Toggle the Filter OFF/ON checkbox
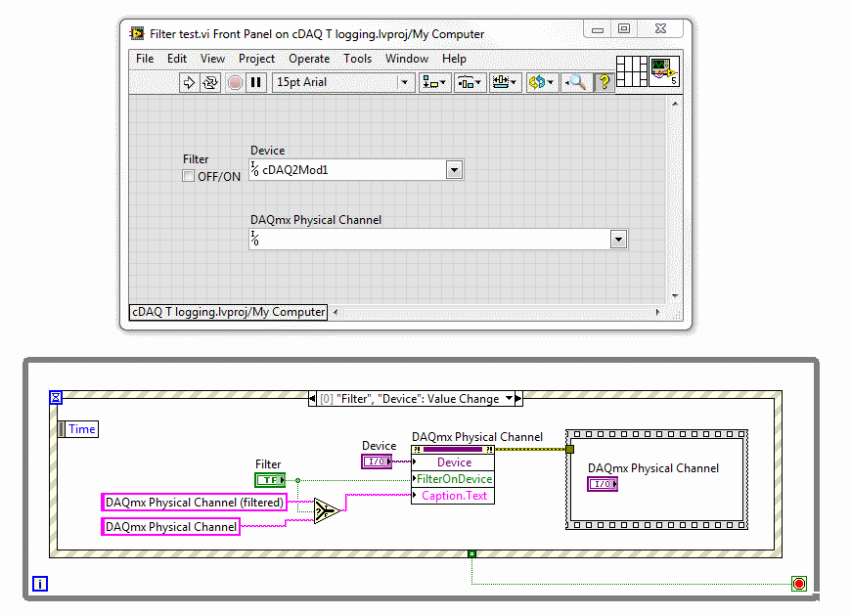 point(189,176)
